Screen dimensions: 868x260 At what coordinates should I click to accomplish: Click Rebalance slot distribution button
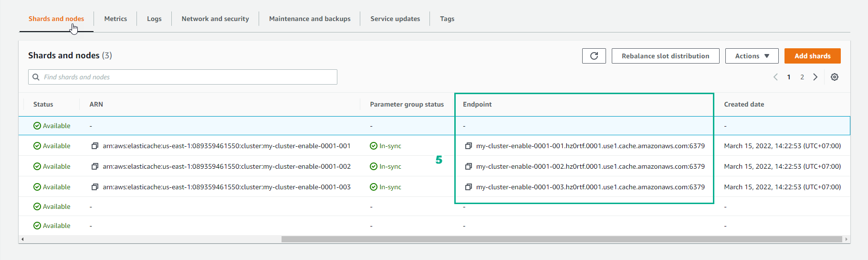click(x=666, y=56)
